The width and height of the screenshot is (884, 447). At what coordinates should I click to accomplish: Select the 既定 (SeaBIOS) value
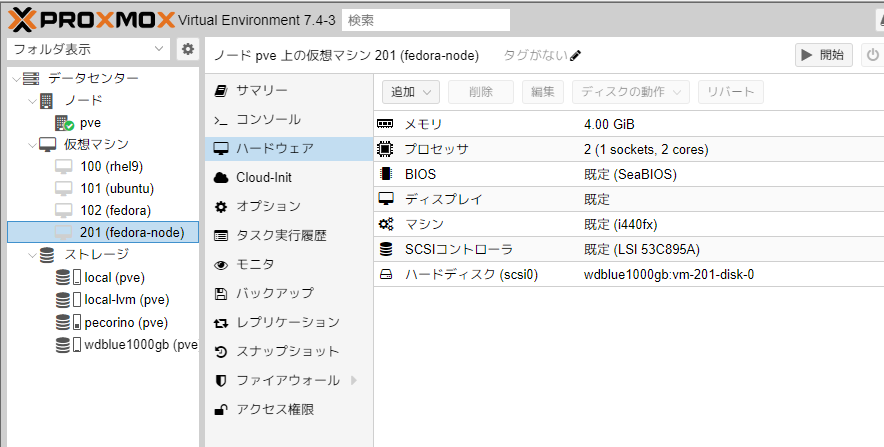tap(630, 174)
